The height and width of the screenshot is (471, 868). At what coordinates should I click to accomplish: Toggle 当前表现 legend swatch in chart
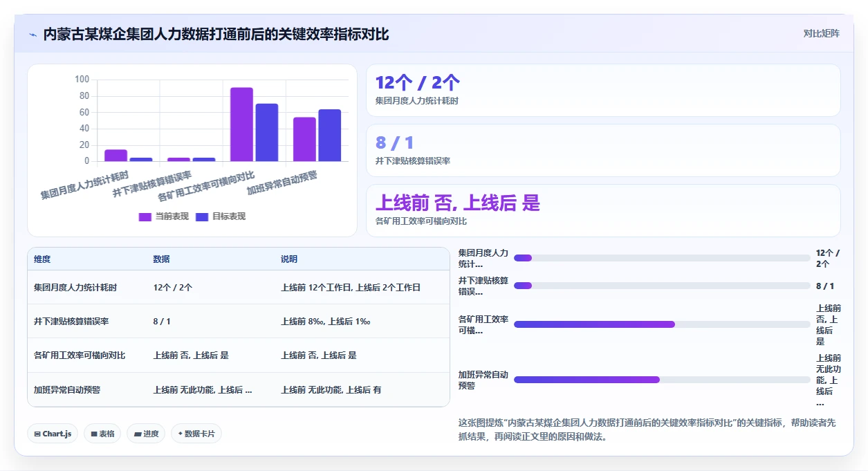tap(145, 216)
